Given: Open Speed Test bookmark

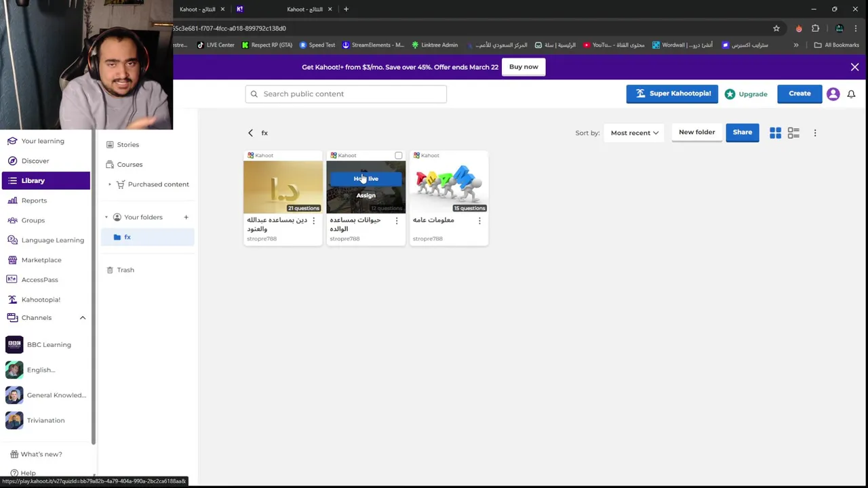Looking at the screenshot, I should tap(317, 45).
